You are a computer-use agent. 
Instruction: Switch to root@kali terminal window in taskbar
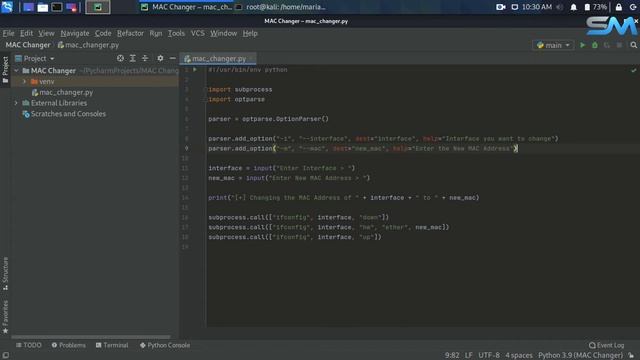281,7
